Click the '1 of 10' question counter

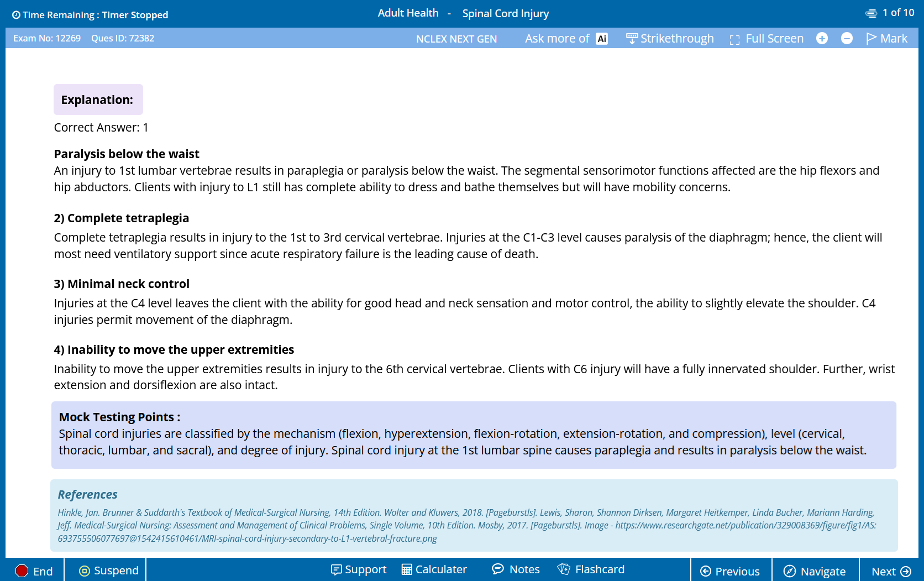coord(898,13)
